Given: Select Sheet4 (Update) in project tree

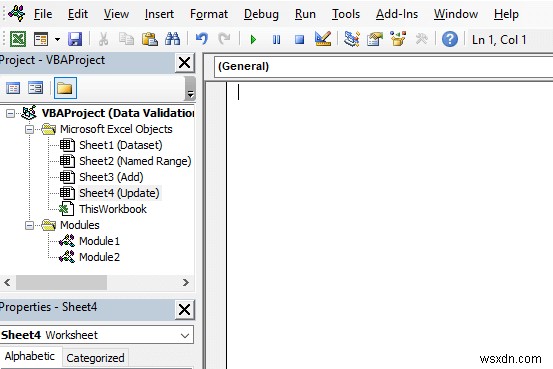Looking at the screenshot, I should coord(119,193).
